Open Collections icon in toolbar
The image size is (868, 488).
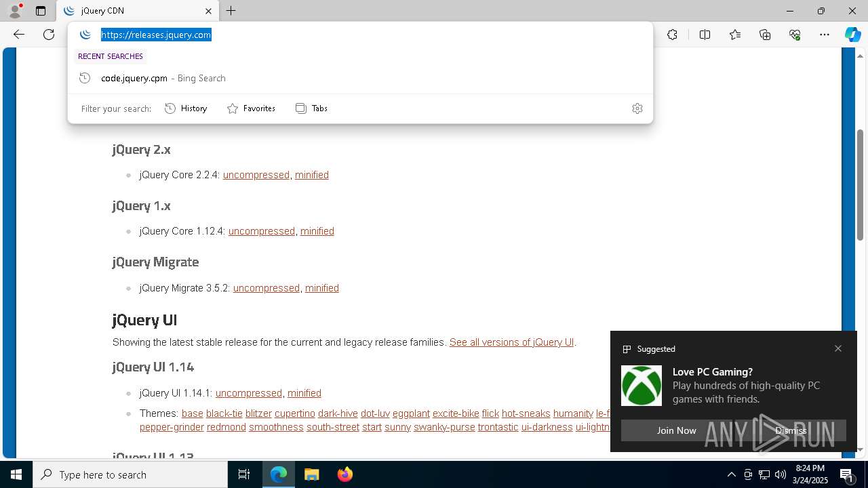(x=765, y=35)
